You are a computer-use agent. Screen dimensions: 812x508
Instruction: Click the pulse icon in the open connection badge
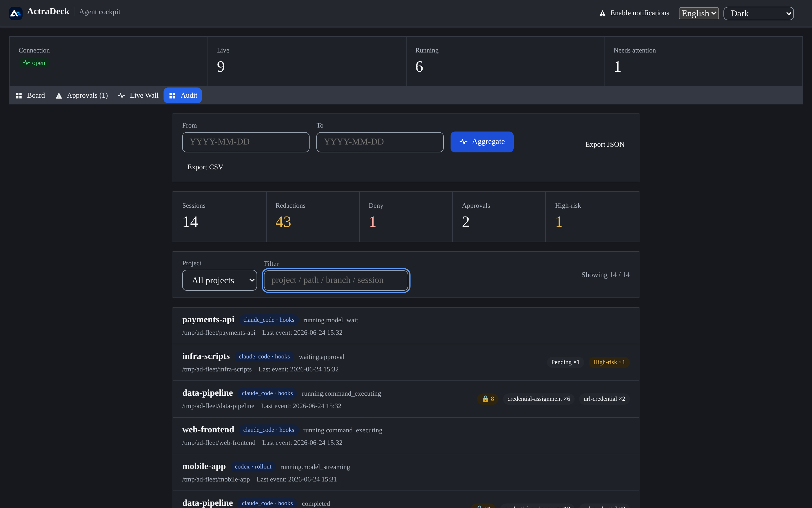pos(27,63)
